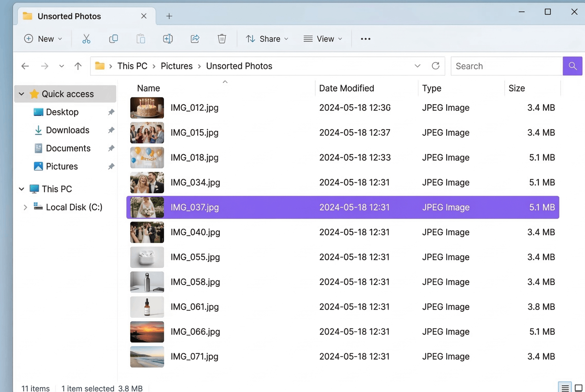Open Pictures from the breadcrumb path

pos(176,66)
